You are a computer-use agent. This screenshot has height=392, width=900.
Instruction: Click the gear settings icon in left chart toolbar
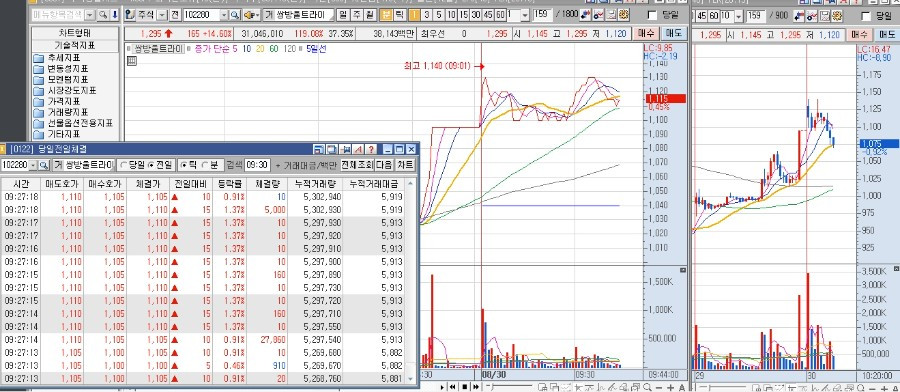click(623, 15)
